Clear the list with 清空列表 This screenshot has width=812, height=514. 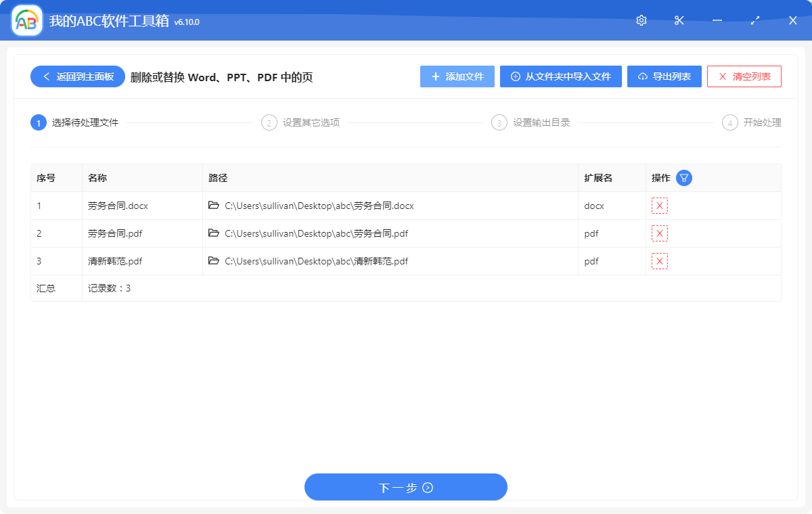coord(744,76)
